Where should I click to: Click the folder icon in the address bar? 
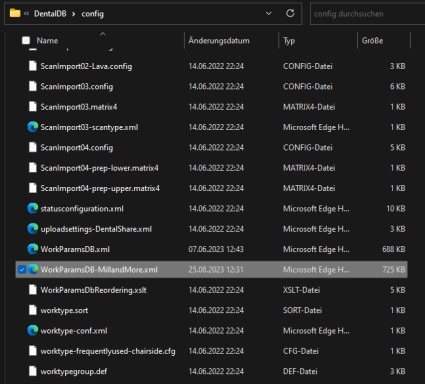coord(15,13)
